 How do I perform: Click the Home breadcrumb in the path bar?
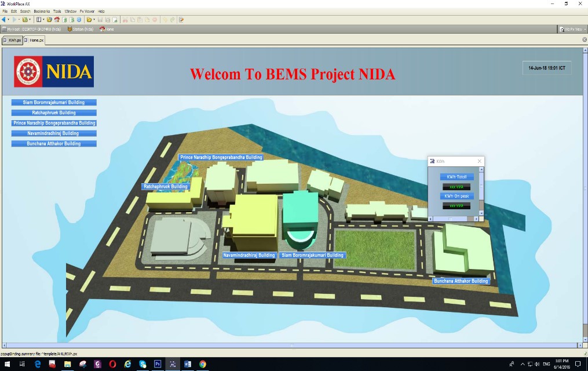107,29
